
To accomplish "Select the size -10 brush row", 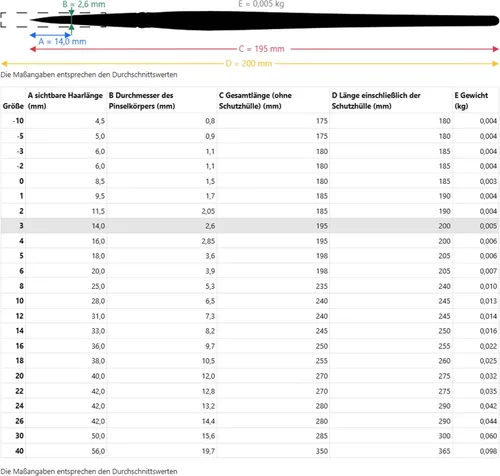I will click(x=250, y=121).
